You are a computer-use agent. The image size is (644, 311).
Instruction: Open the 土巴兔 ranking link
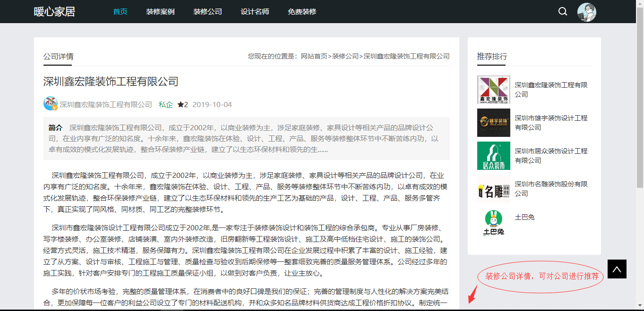pos(524,217)
